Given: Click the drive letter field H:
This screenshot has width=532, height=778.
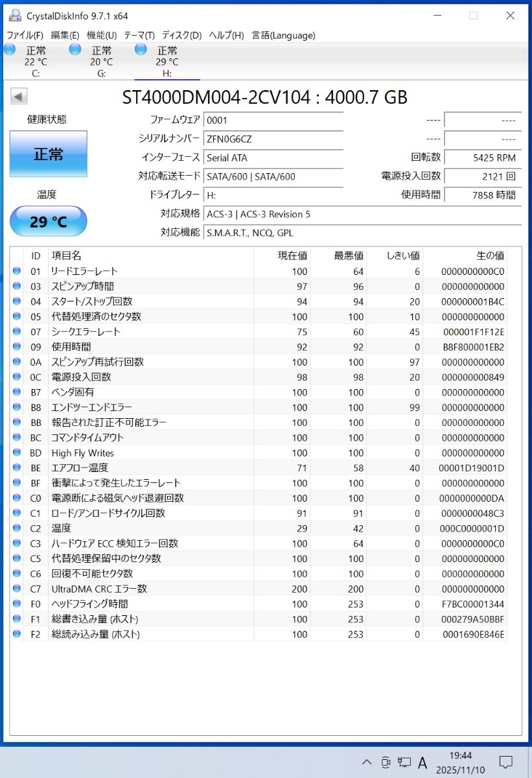Looking at the screenshot, I should coord(273,195).
